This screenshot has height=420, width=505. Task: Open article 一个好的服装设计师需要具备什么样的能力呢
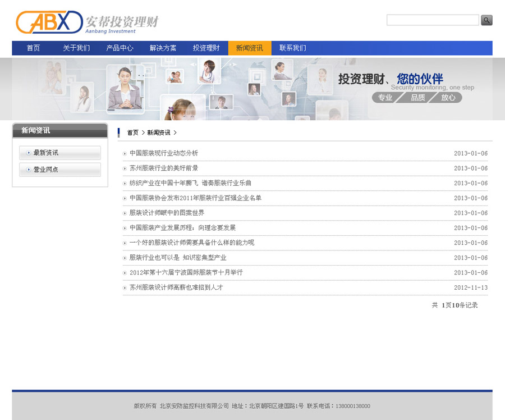click(x=192, y=243)
